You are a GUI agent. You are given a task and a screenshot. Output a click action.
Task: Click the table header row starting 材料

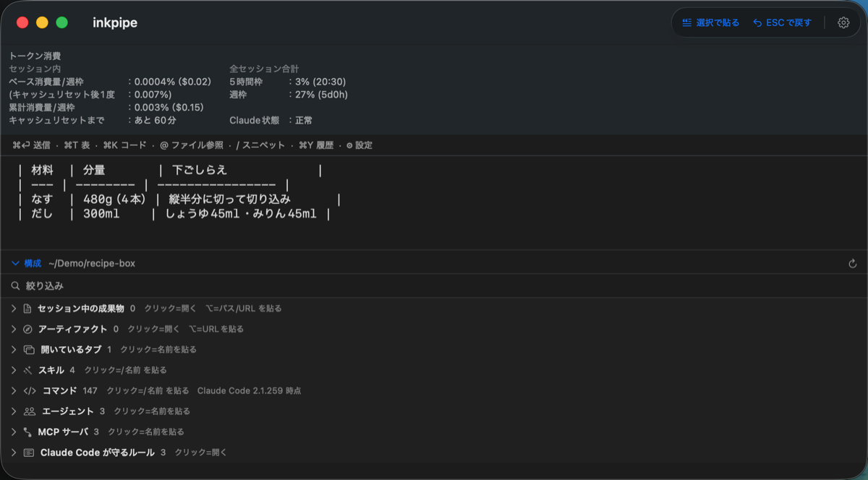(x=170, y=171)
